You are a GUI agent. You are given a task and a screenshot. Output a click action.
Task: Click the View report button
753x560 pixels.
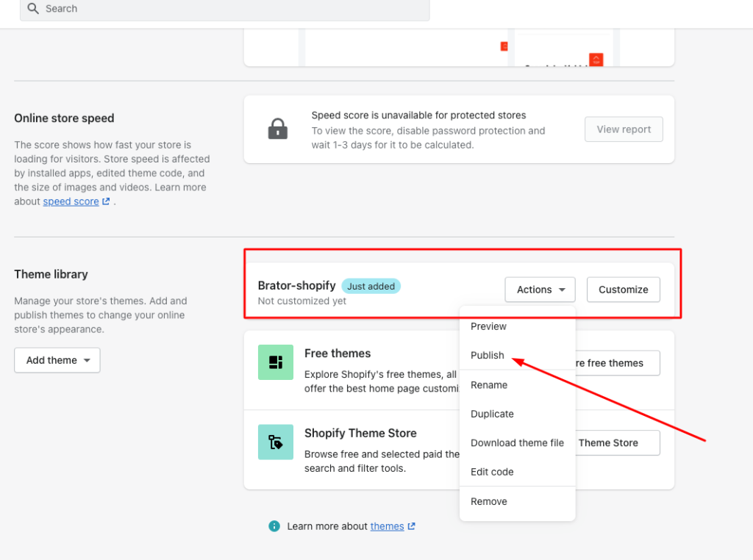(624, 129)
